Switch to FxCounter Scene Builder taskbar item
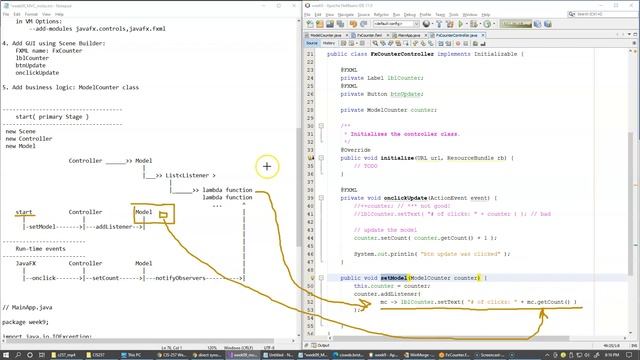Viewport: 640px width, 360px height. pyautogui.click(x=453, y=355)
